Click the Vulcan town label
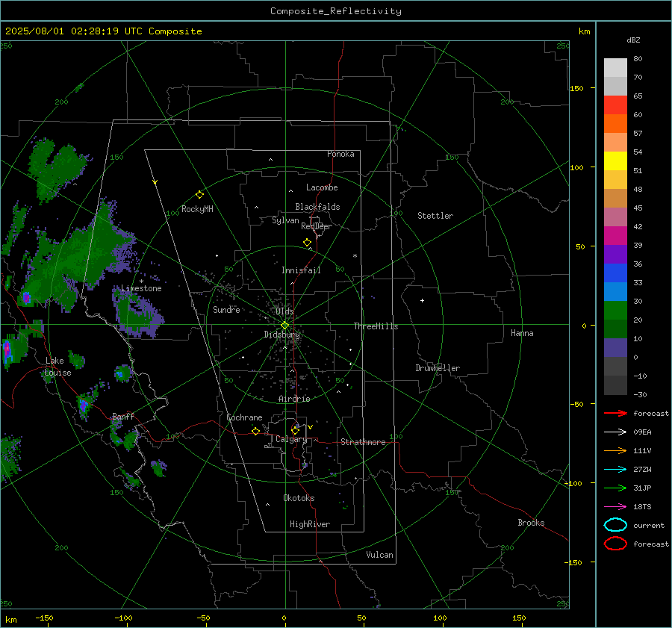The height and width of the screenshot is (628, 672). [x=379, y=555]
